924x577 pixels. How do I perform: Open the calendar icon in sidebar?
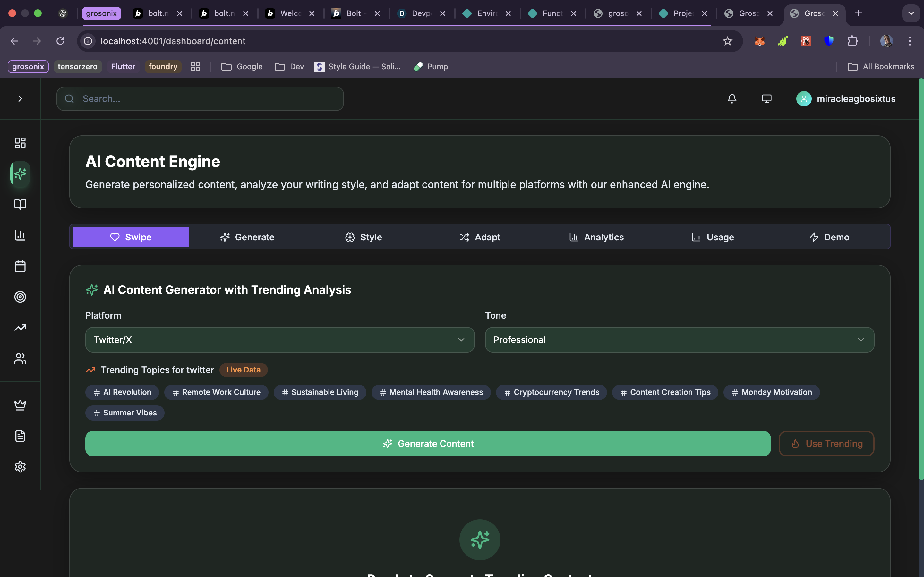pos(20,266)
